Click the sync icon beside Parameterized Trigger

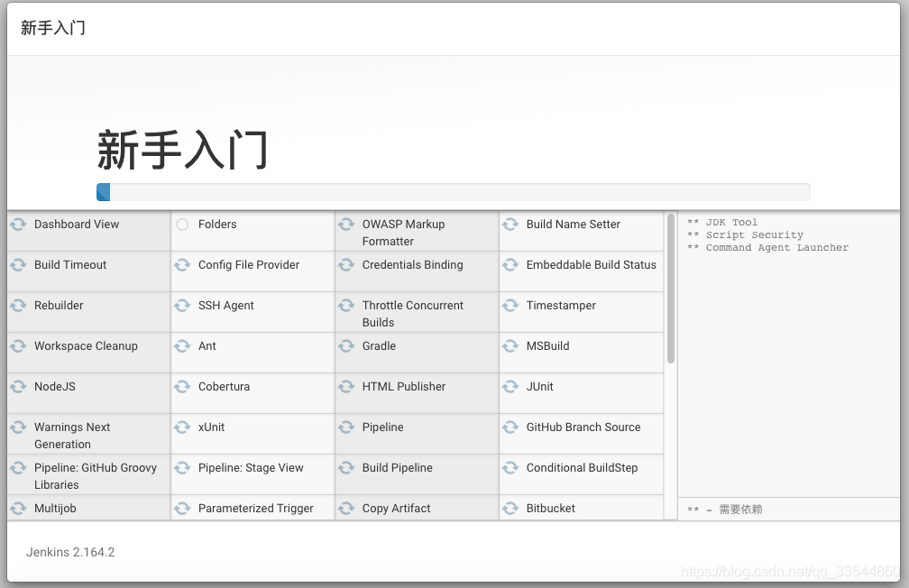pos(182,509)
